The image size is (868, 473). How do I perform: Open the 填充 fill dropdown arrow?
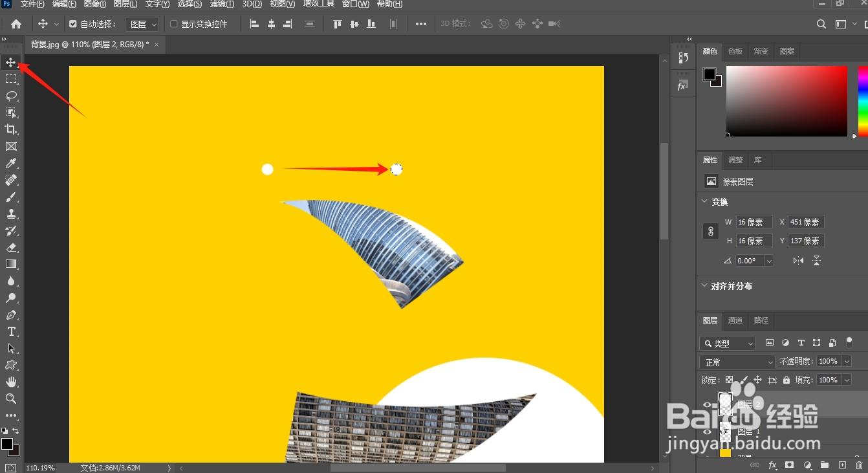click(847, 380)
